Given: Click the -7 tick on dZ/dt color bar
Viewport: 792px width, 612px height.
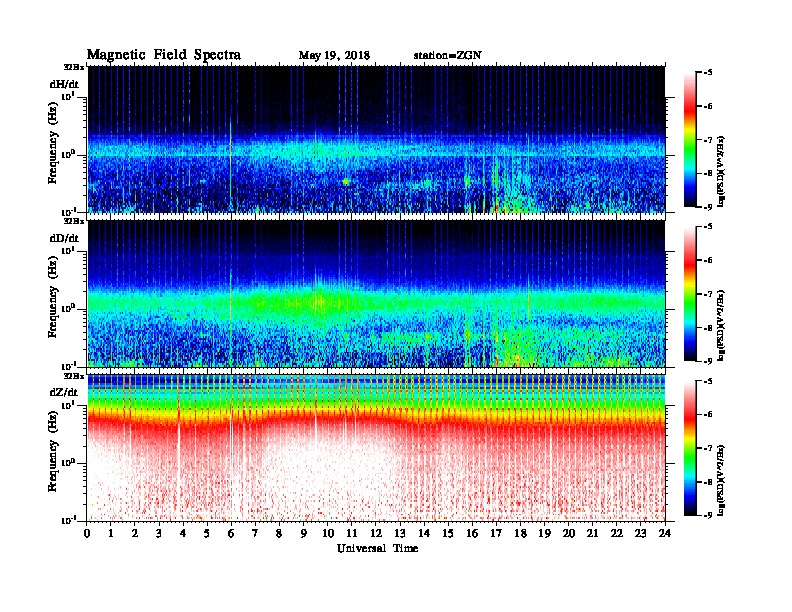Looking at the screenshot, I should coord(708,448).
